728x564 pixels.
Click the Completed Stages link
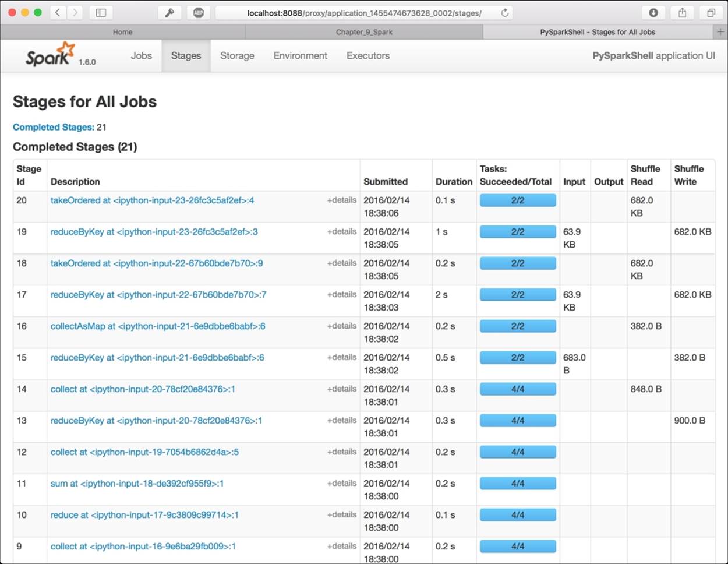[53, 127]
